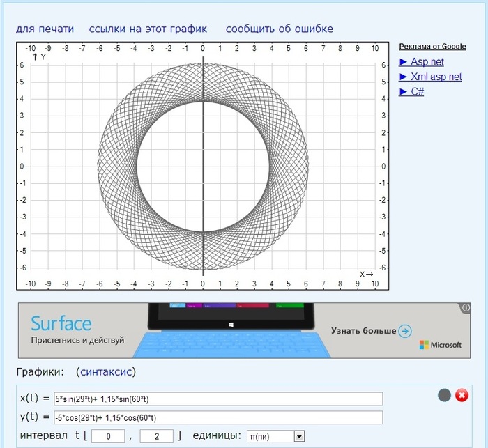This screenshot has height=448, width=488.
Task: Click the Surface logo in the ad
Action: [x=61, y=324]
